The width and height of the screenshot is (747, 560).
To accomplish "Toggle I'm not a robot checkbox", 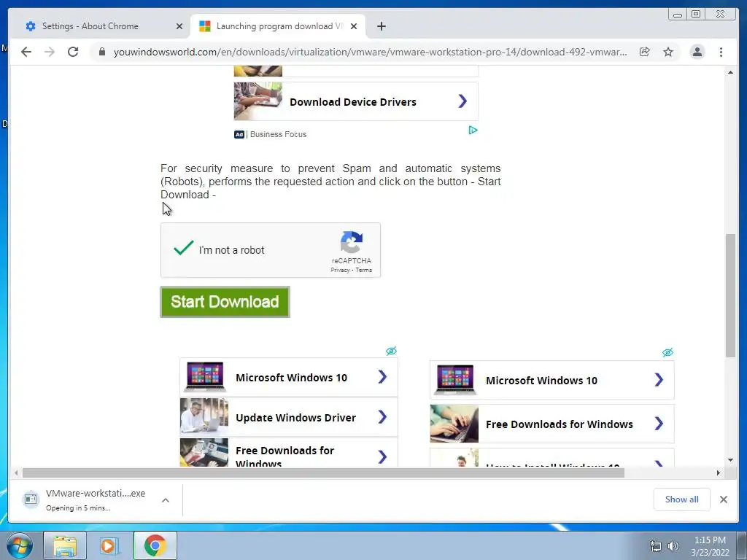I will coord(183,249).
